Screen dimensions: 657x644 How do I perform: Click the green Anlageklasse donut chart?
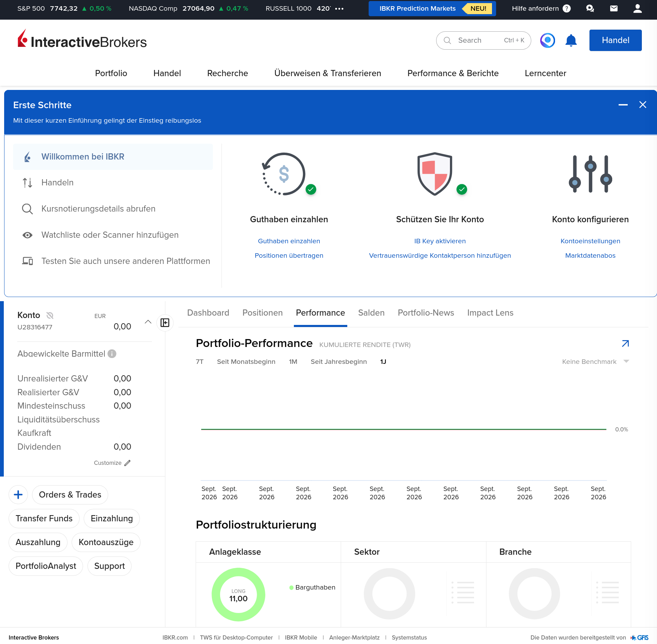pyautogui.click(x=238, y=594)
